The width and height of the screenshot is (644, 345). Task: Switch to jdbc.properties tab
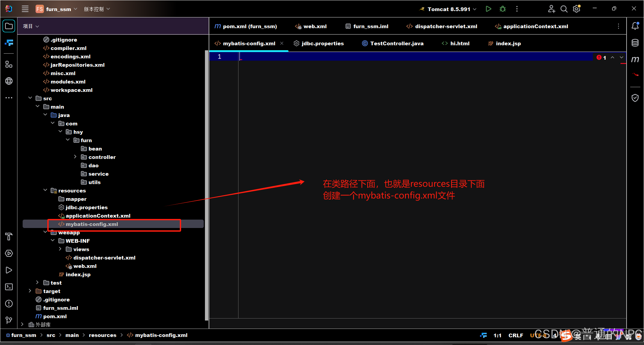coord(319,43)
